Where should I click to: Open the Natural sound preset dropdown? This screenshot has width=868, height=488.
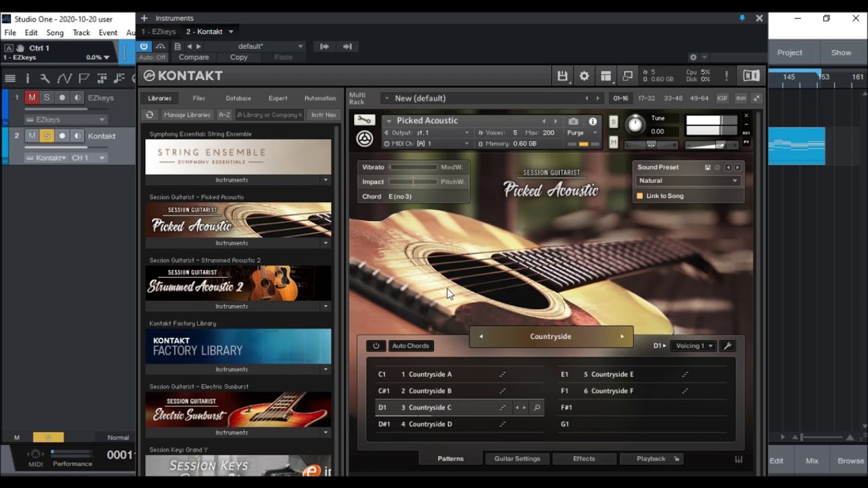pyautogui.click(x=688, y=181)
